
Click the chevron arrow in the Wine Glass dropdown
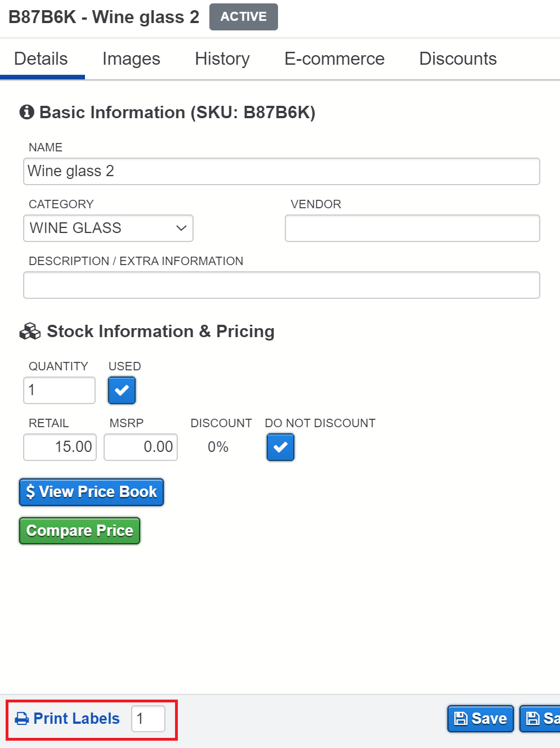coord(181,228)
